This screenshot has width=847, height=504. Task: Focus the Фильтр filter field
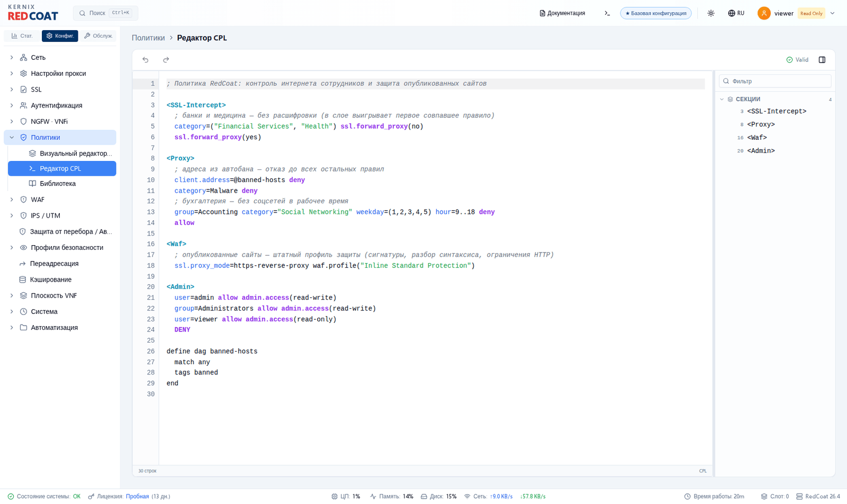click(x=775, y=81)
